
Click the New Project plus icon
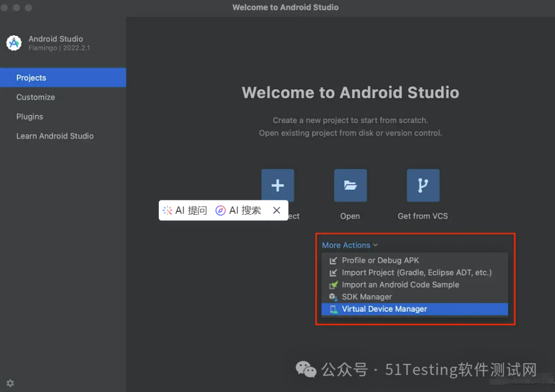(x=277, y=185)
